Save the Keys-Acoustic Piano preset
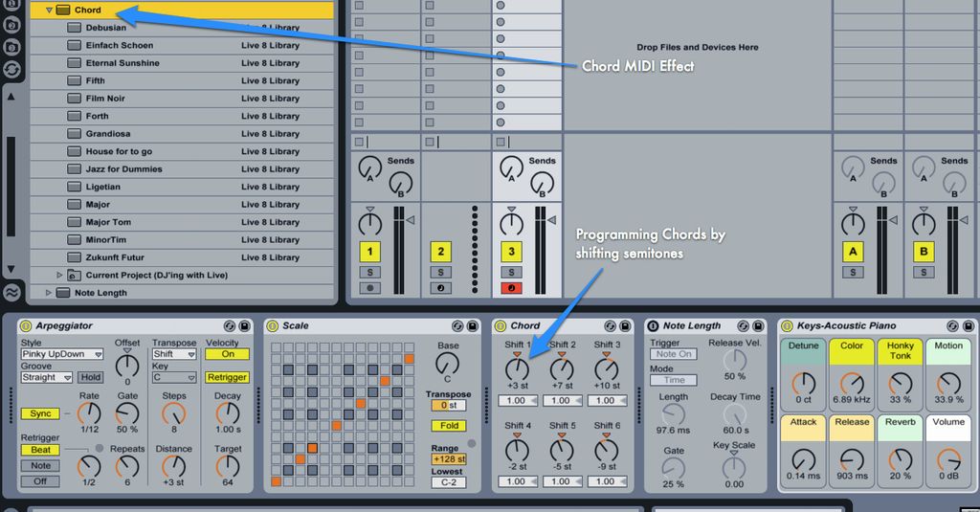 point(968,325)
